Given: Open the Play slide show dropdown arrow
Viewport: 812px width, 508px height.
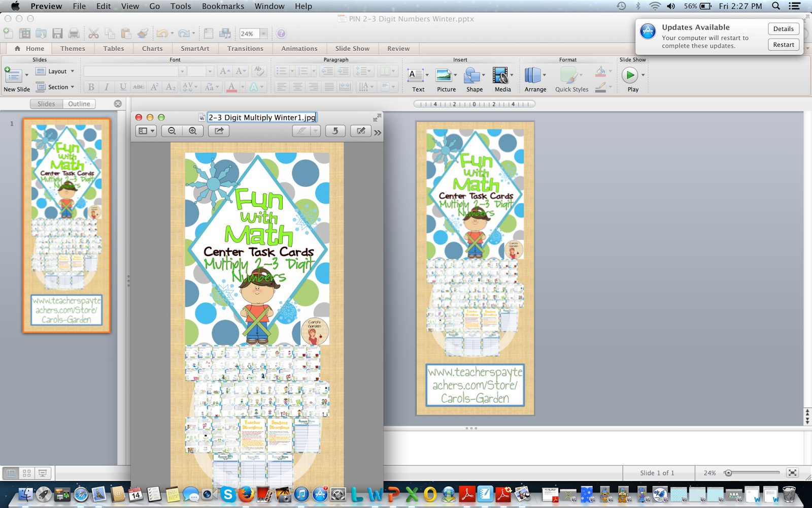Looking at the screenshot, I should pyautogui.click(x=643, y=75).
